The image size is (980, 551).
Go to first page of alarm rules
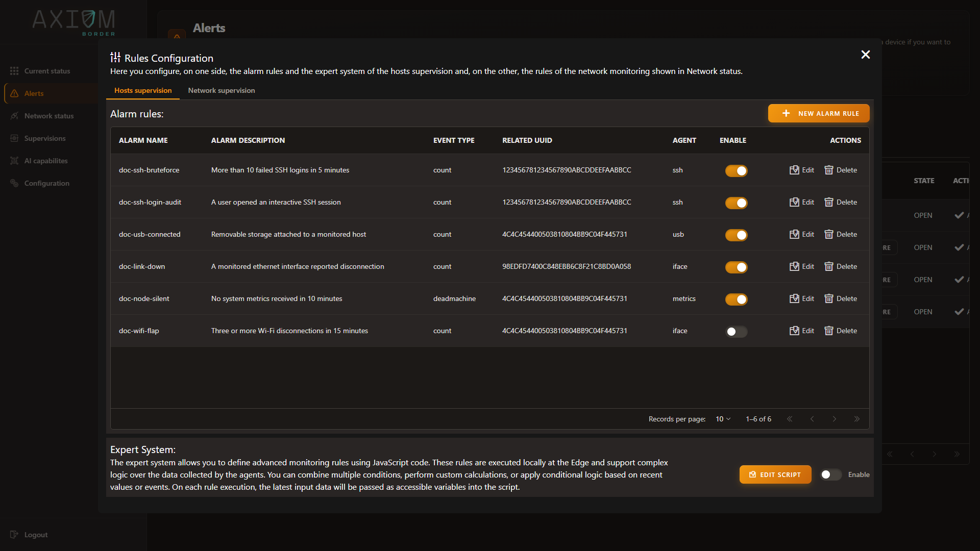tap(790, 419)
